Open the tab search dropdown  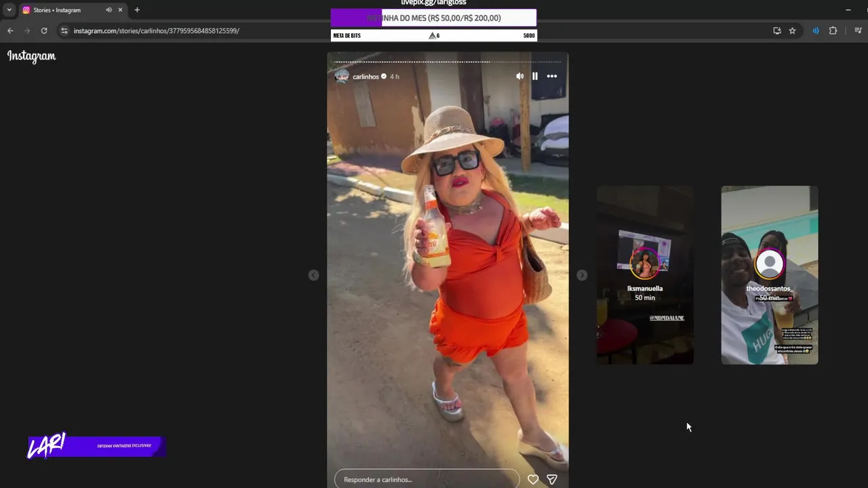pyautogui.click(x=9, y=10)
